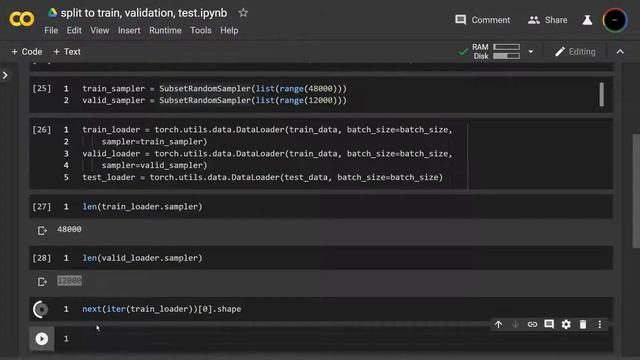The height and width of the screenshot is (360, 640).
Task: Click the valid_sampler line in cell 25
Action: pos(214,100)
